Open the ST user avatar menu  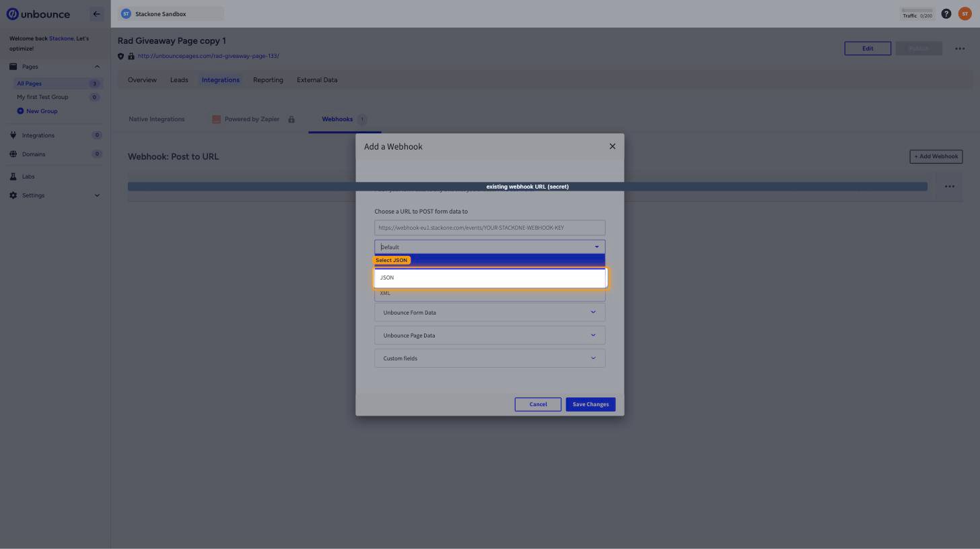coord(965,13)
